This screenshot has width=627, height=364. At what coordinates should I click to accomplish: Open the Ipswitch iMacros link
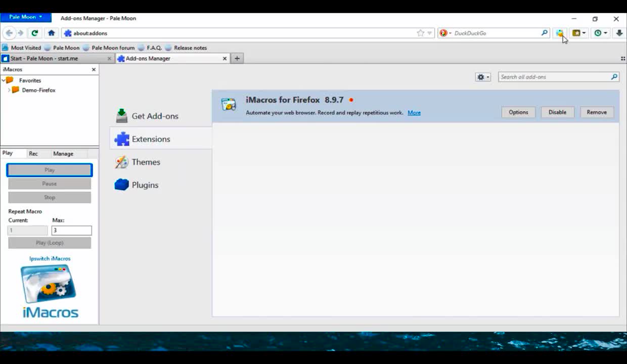coord(50,258)
